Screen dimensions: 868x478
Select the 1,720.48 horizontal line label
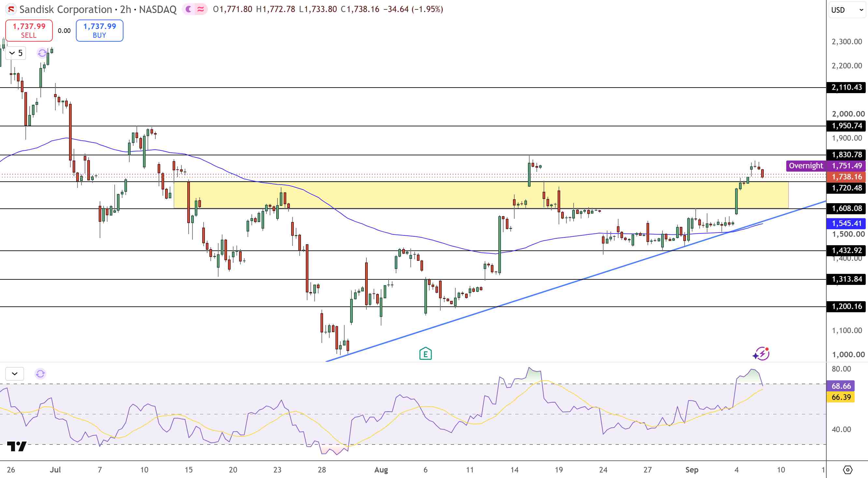pos(847,188)
